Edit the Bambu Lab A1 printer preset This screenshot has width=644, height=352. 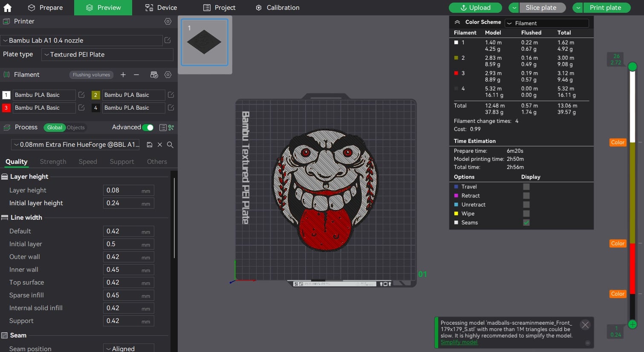167,40
